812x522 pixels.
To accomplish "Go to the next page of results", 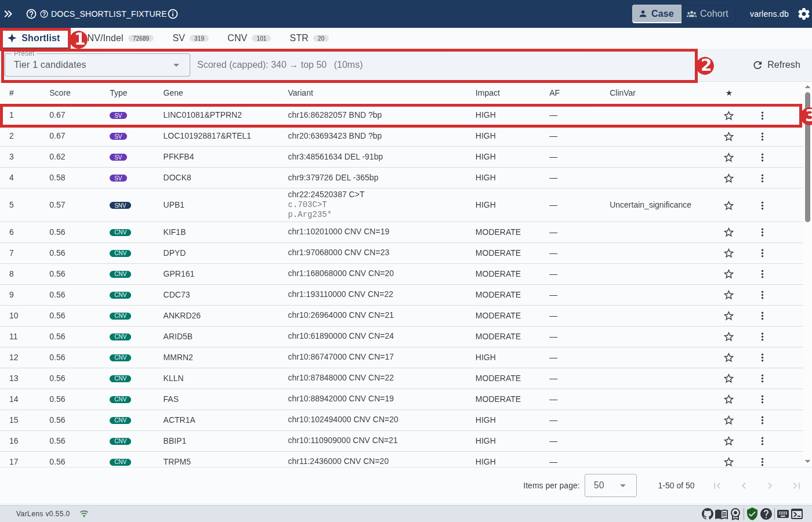I will (x=770, y=485).
